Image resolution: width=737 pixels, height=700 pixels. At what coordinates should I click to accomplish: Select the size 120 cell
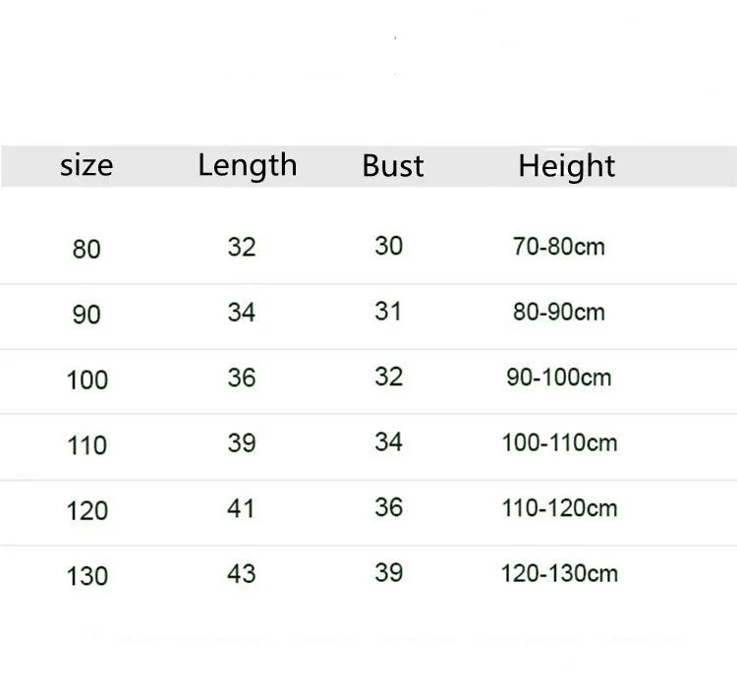[86, 510]
